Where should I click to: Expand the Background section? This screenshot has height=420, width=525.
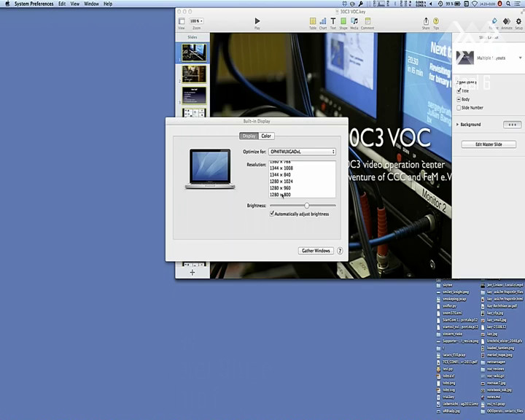pyautogui.click(x=457, y=125)
